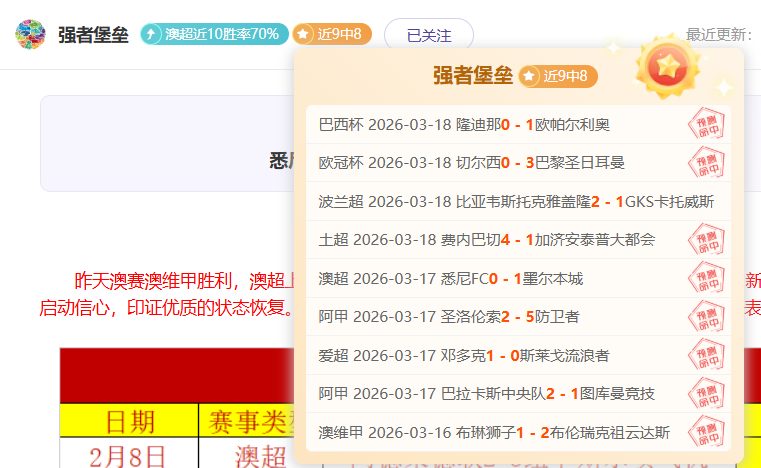761x468 pixels.
Task: Click the 预测命中 stamp on 巴西杯 row
Action: pos(707,125)
